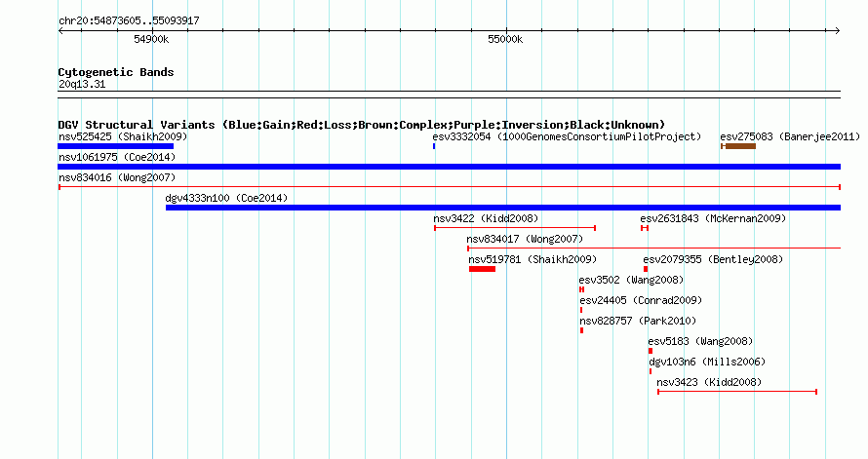Click the left arrow of the ruler
Viewport: 868px width, 459px height.
tap(60, 31)
